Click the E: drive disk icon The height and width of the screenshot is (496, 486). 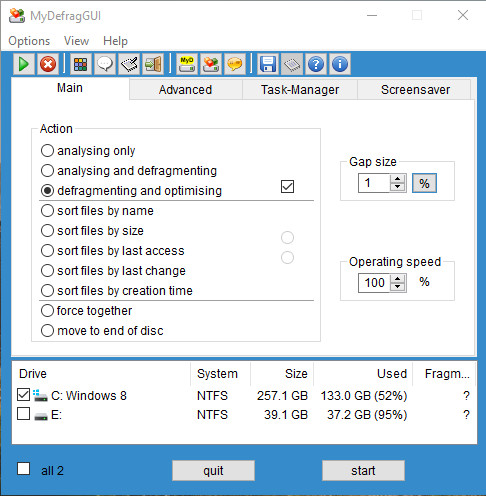pyautogui.click(x=41, y=416)
